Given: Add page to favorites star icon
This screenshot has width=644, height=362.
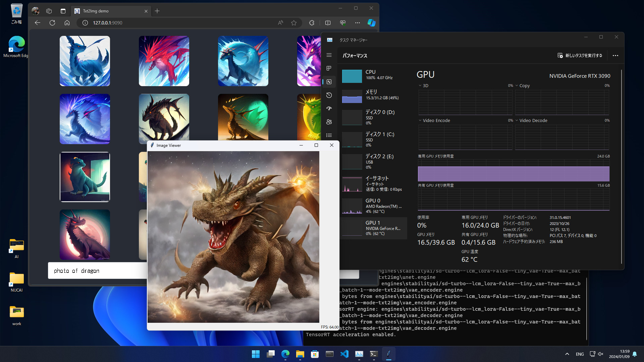Looking at the screenshot, I should (294, 23).
